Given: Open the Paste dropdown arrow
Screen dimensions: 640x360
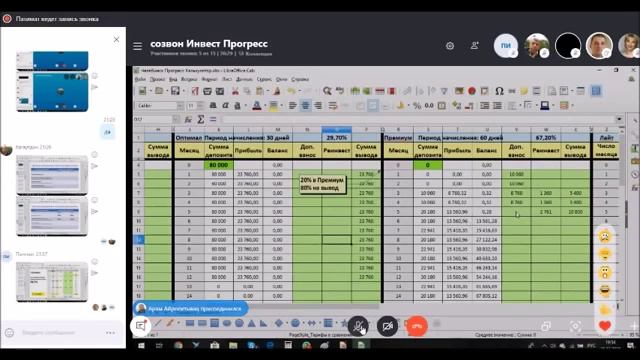Looking at the screenshot, I should pyautogui.click(x=267, y=91).
